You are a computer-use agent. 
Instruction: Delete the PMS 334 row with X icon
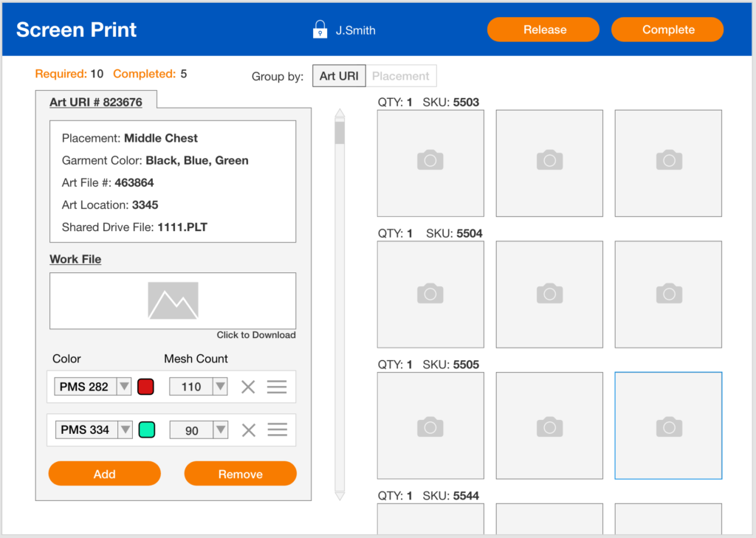point(248,430)
